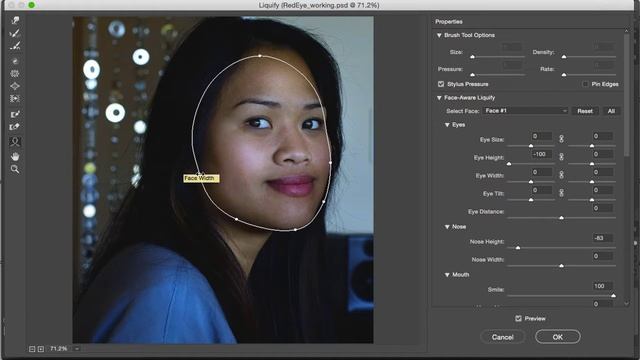Click the All button

pos(611,111)
